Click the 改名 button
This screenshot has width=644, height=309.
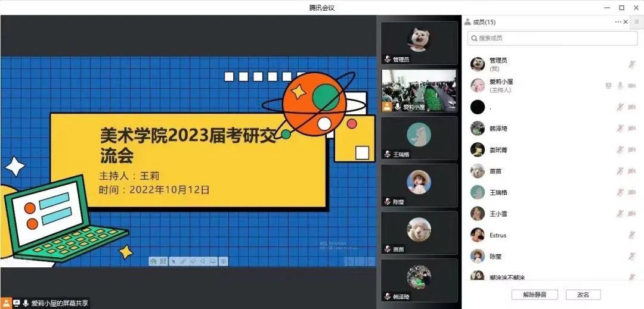(583, 295)
